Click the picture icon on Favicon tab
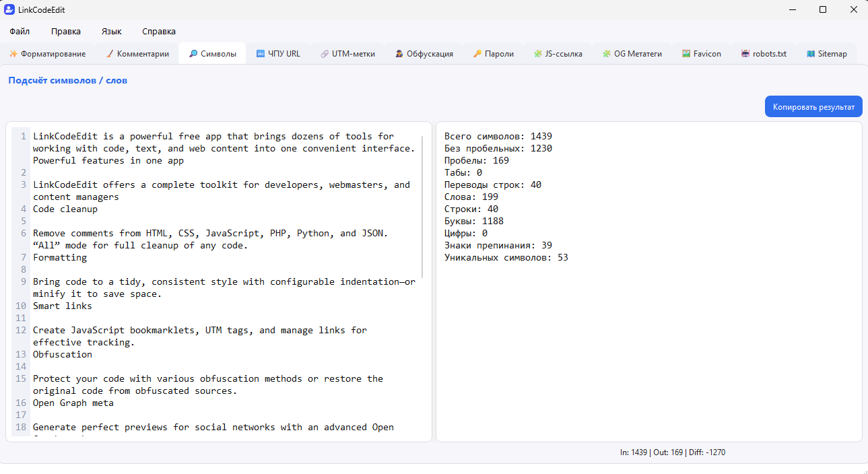The width and height of the screenshot is (868, 474). pyautogui.click(x=686, y=54)
